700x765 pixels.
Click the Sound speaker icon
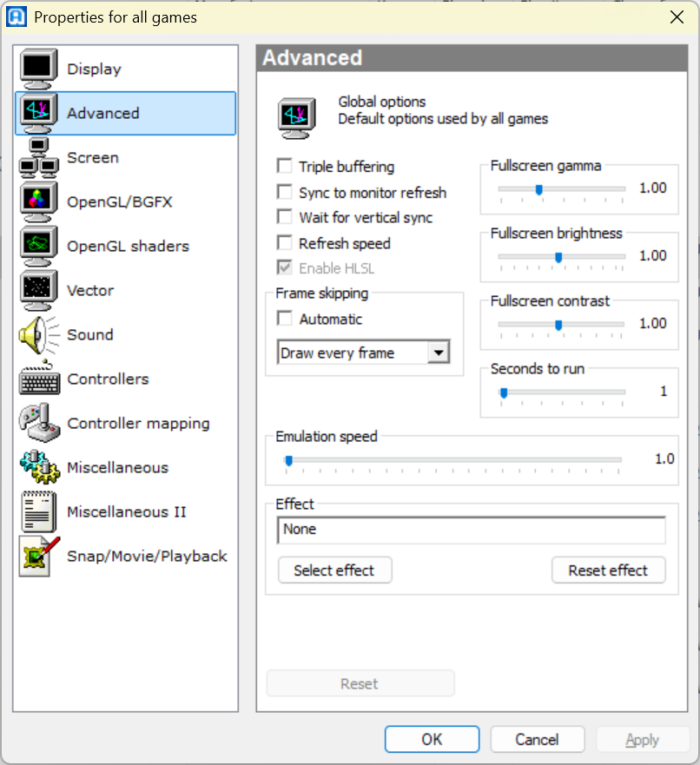[x=38, y=334]
